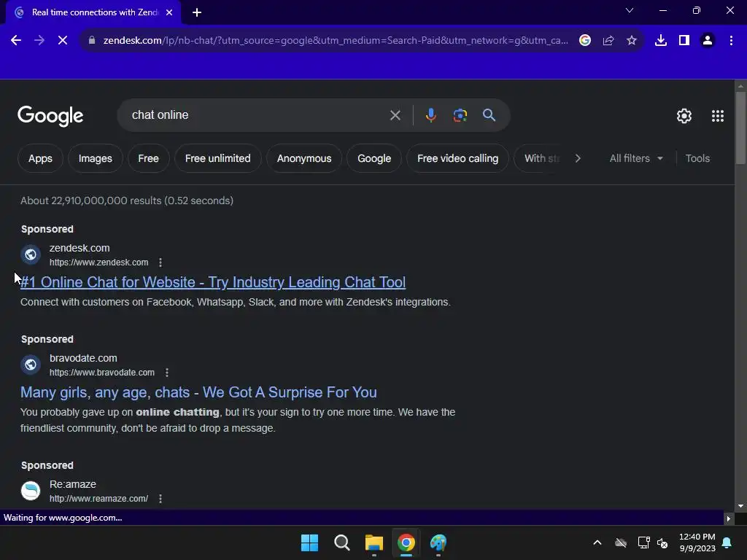Click the OneDrive cloud tray icon
Image resolution: width=747 pixels, height=560 pixels.
pyautogui.click(x=620, y=542)
